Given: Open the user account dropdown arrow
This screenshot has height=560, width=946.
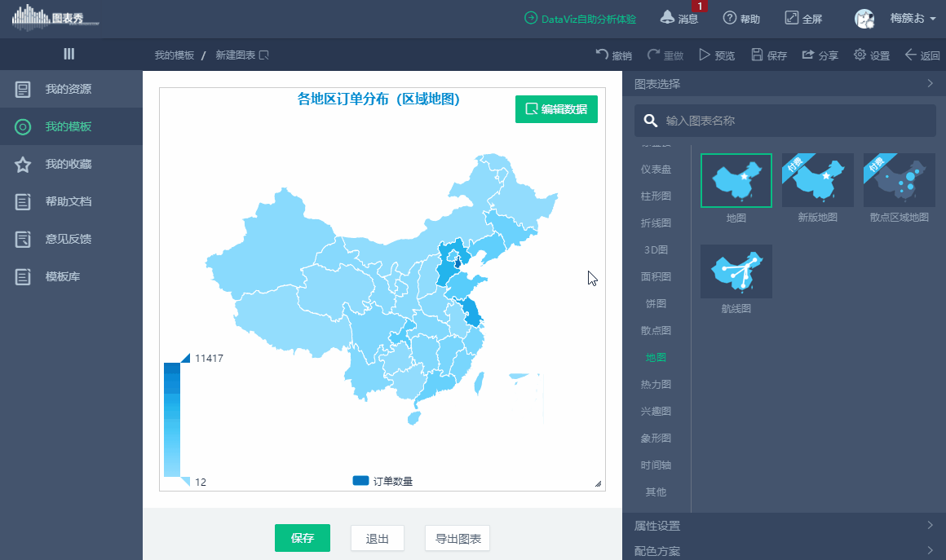Looking at the screenshot, I should (933, 19).
